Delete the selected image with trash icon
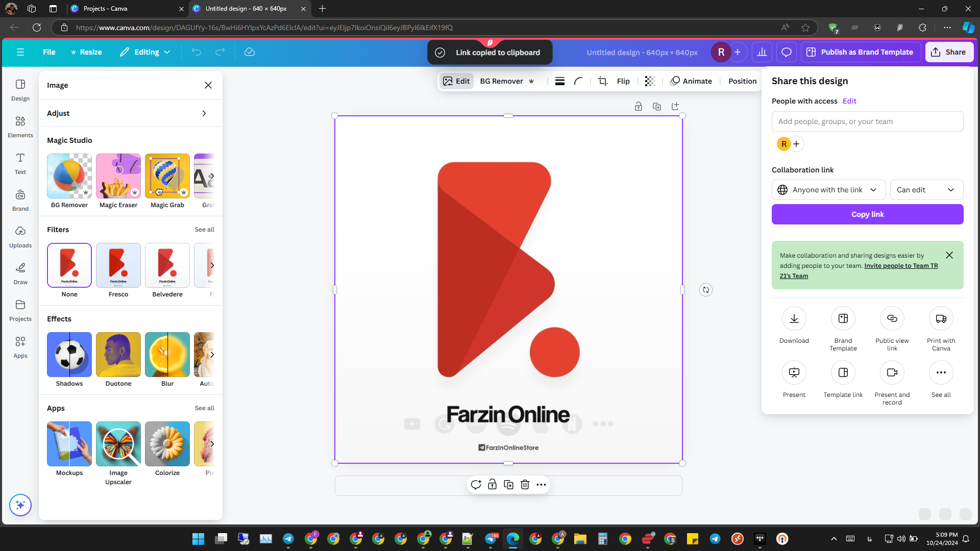The height and width of the screenshot is (551, 980). [x=525, y=485]
